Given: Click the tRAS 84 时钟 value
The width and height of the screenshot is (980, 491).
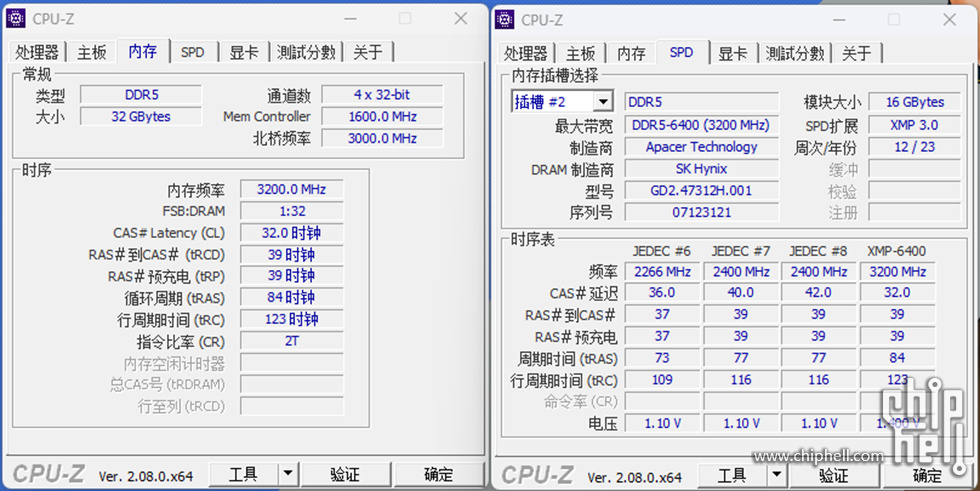Looking at the screenshot, I should tap(292, 298).
